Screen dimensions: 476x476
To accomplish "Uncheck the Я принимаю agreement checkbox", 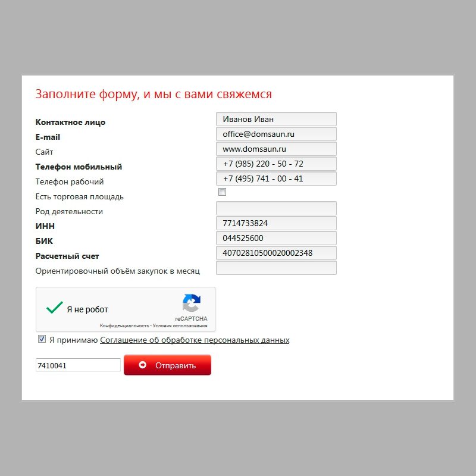I will click(x=42, y=339).
